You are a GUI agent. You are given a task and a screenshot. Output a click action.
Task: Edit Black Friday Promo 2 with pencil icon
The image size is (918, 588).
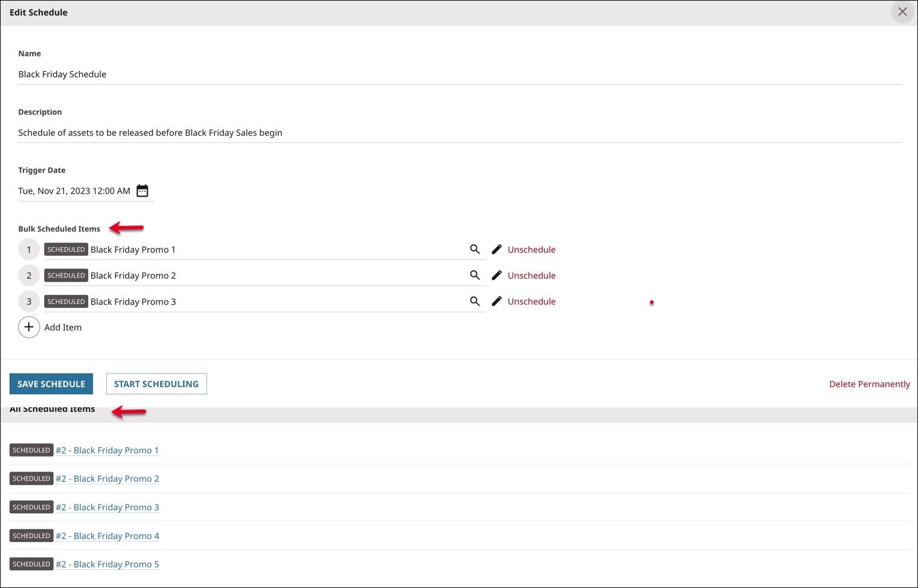pyautogui.click(x=497, y=275)
